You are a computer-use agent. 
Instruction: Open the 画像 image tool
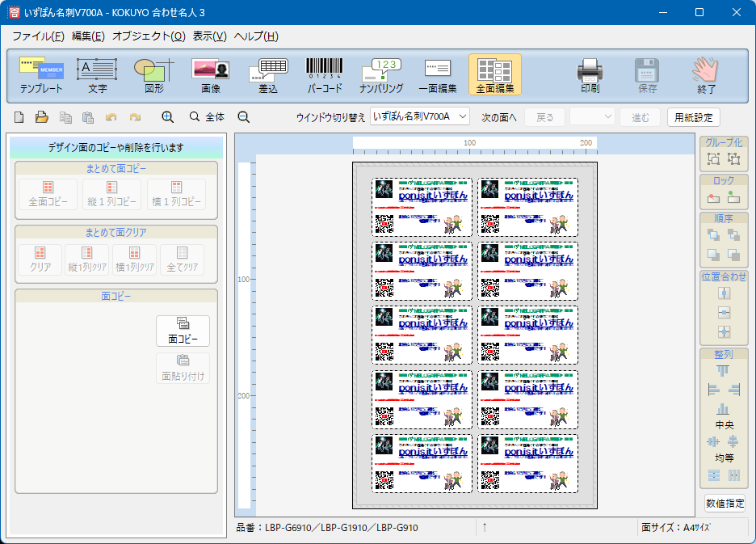(x=211, y=75)
